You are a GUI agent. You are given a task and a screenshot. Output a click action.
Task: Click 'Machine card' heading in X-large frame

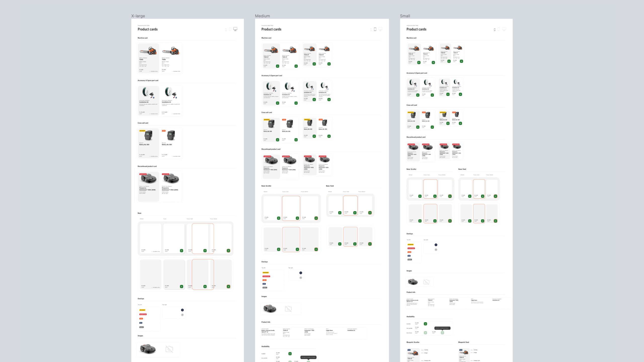coord(143,38)
